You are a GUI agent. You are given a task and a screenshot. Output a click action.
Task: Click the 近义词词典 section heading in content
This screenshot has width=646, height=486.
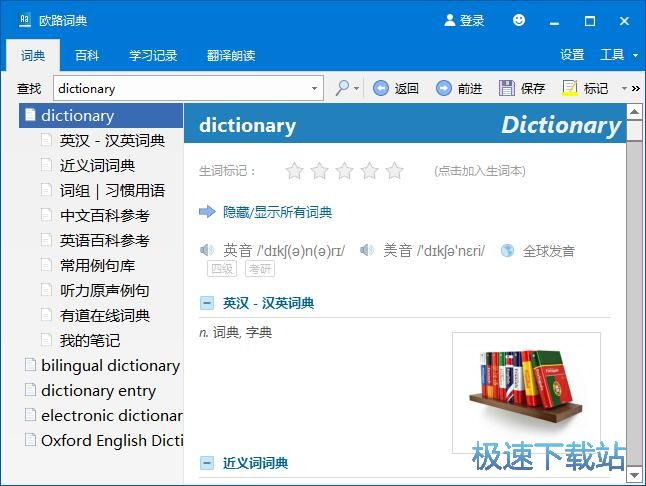(x=255, y=463)
